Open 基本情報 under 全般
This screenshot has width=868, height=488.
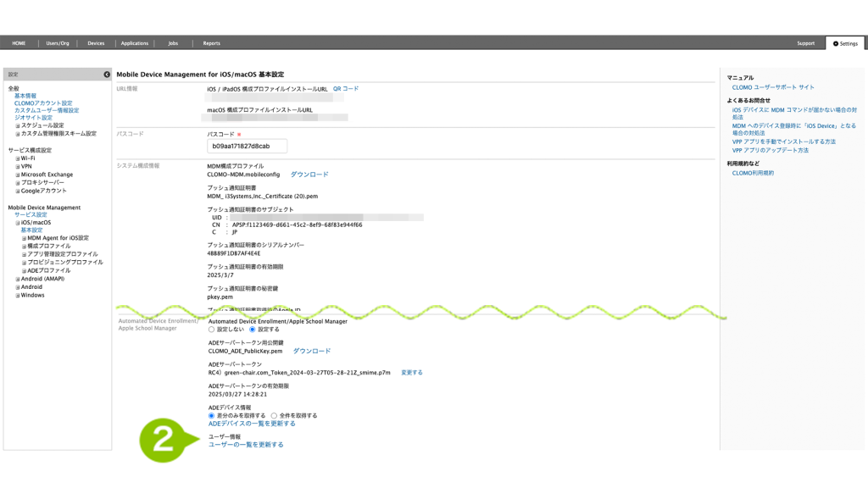point(25,96)
